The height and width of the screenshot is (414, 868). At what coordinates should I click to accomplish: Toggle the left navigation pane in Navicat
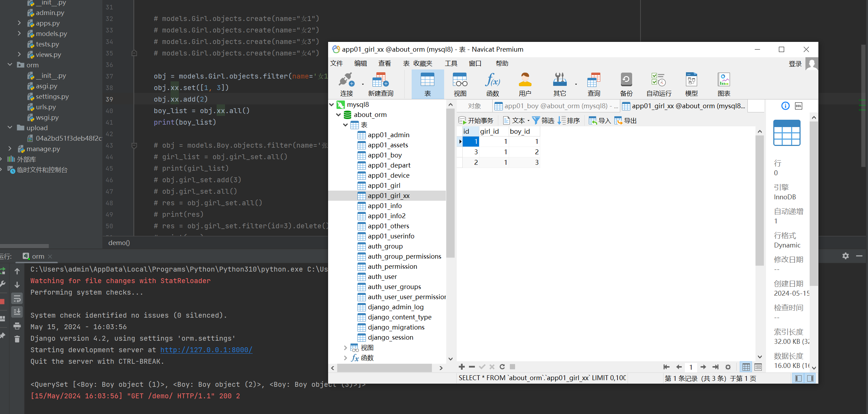798,378
